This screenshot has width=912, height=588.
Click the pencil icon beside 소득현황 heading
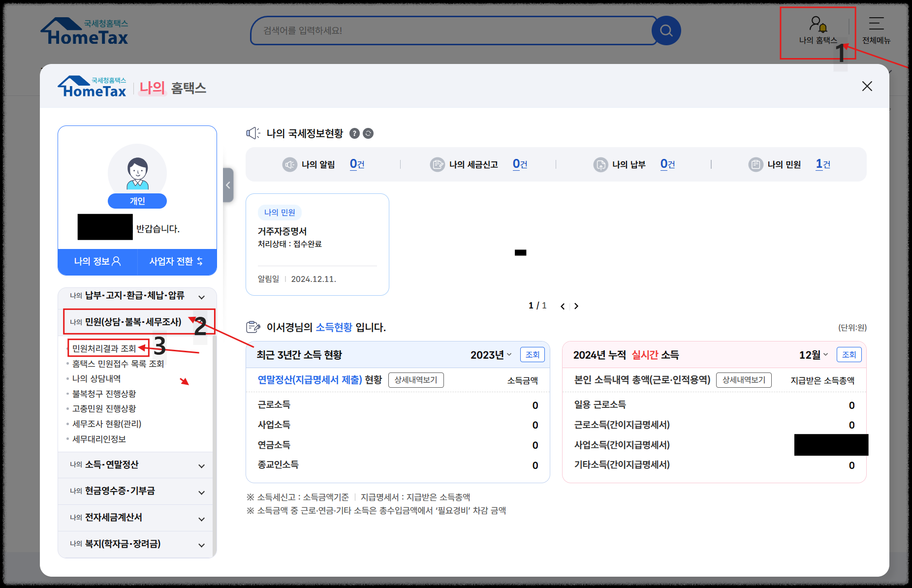253,326
